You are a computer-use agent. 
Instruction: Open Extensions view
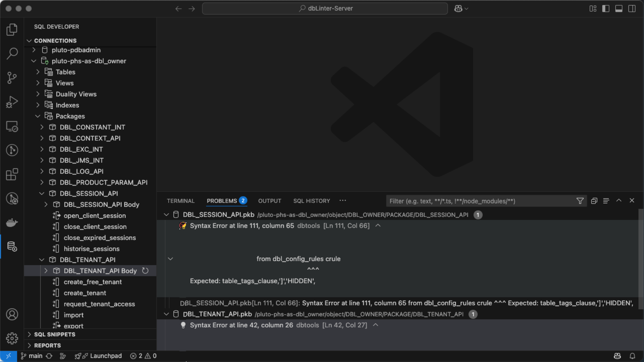pyautogui.click(x=12, y=174)
